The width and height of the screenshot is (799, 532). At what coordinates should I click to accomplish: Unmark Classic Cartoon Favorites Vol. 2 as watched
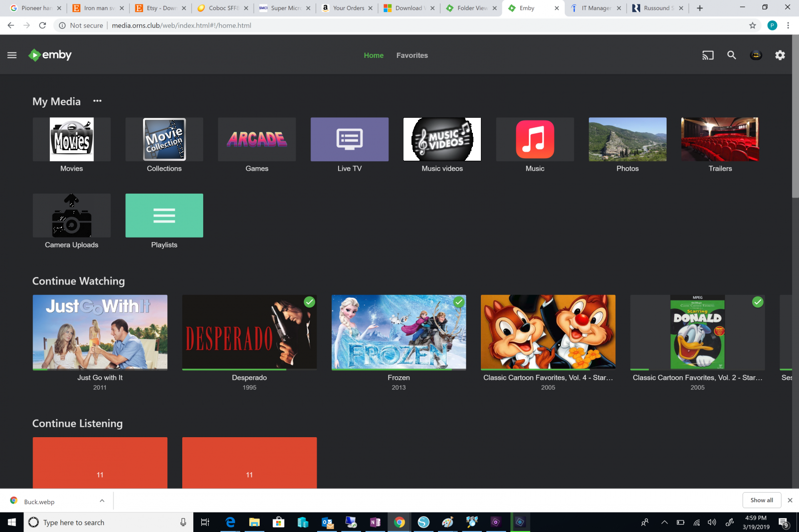tap(758, 302)
